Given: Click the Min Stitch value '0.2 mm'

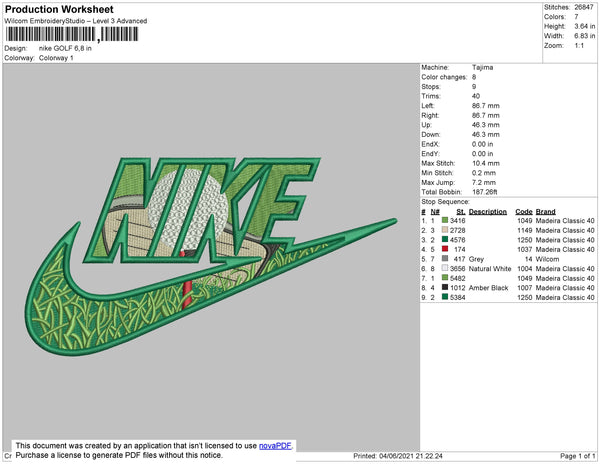Looking at the screenshot, I should pyautogui.click(x=484, y=173).
